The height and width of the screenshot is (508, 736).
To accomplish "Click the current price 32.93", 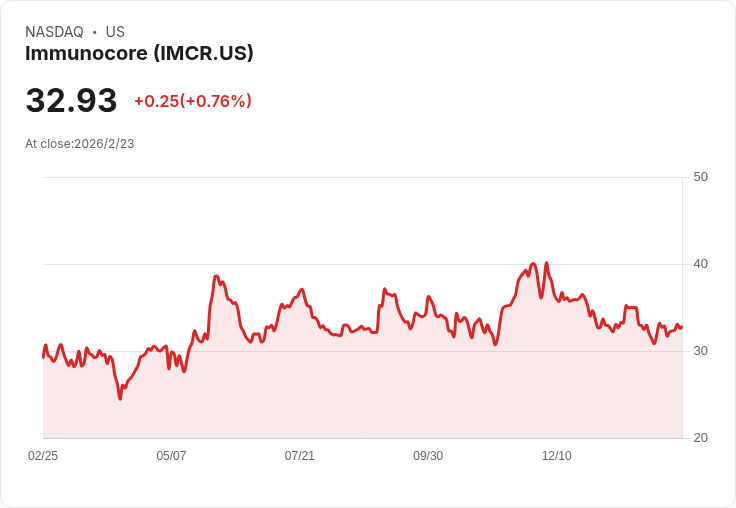I will [x=71, y=101].
